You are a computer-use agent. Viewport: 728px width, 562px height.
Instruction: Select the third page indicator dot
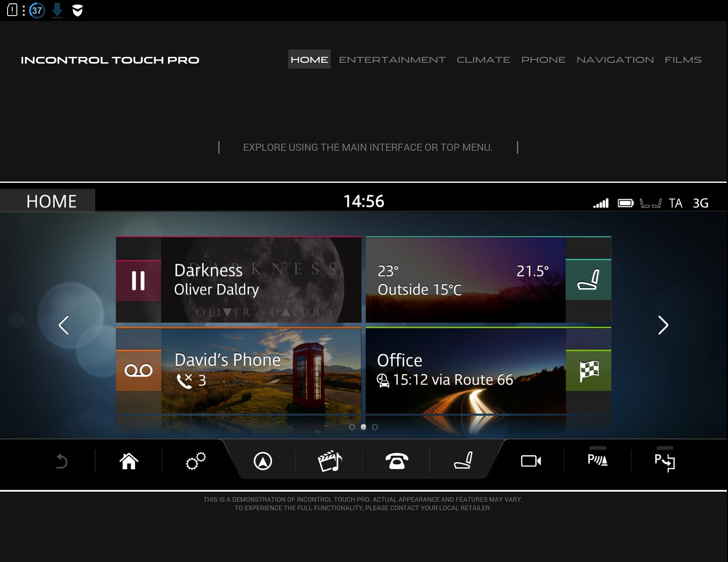[x=375, y=427]
